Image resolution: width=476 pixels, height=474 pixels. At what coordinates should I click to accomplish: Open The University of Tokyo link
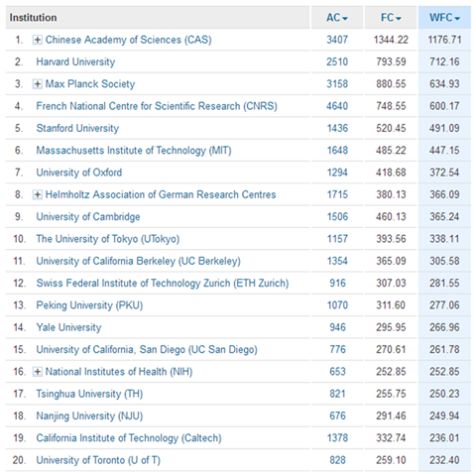pos(108,239)
